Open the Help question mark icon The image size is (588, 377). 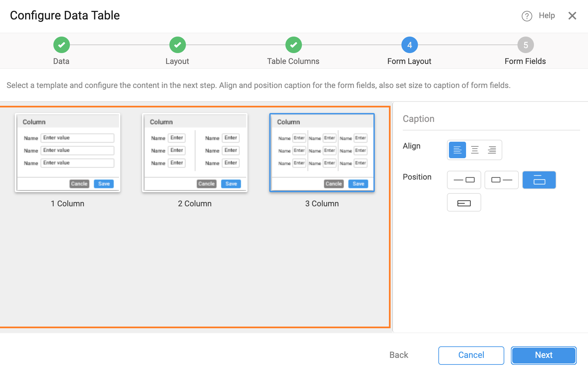(x=527, y=16)
